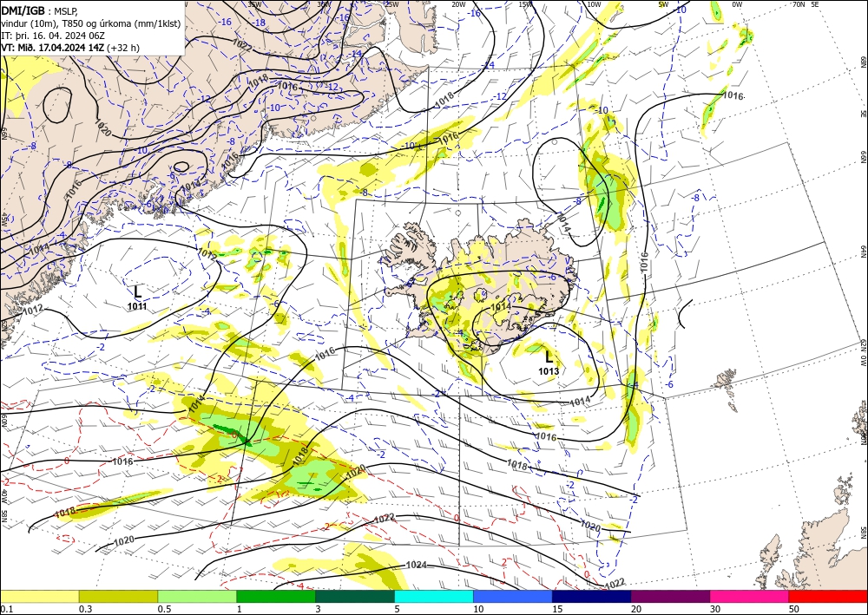Click the dark green 3–5 legend band
868x615 pixels.
point(355,596)
